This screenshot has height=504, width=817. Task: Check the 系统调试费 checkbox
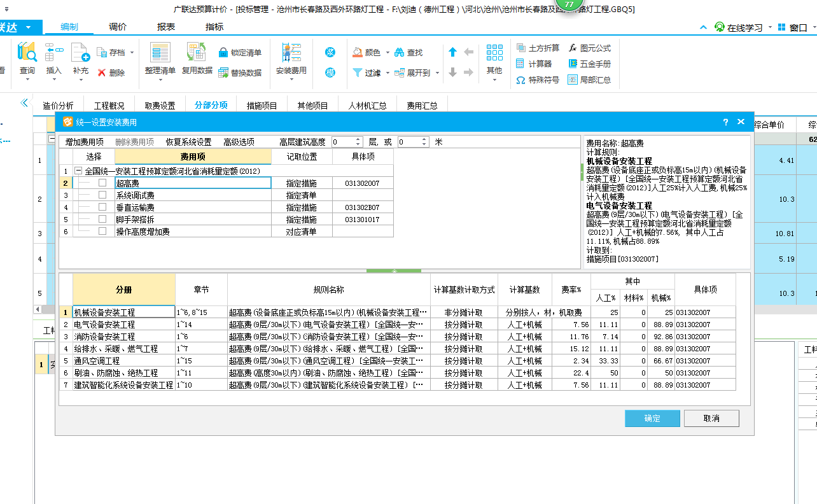pyautogui.click(x=102, y=195)
